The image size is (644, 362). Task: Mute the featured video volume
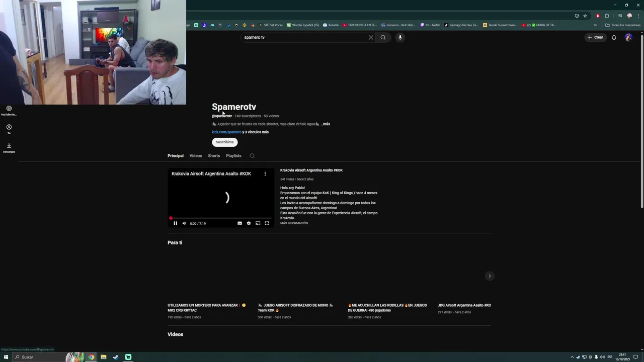[x=184, y=223]
